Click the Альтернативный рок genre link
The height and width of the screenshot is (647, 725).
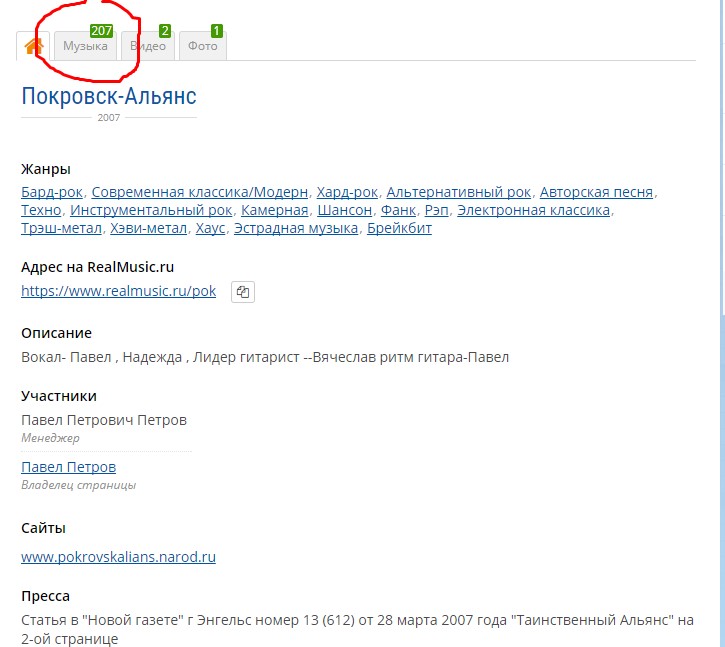pos(459,192)
